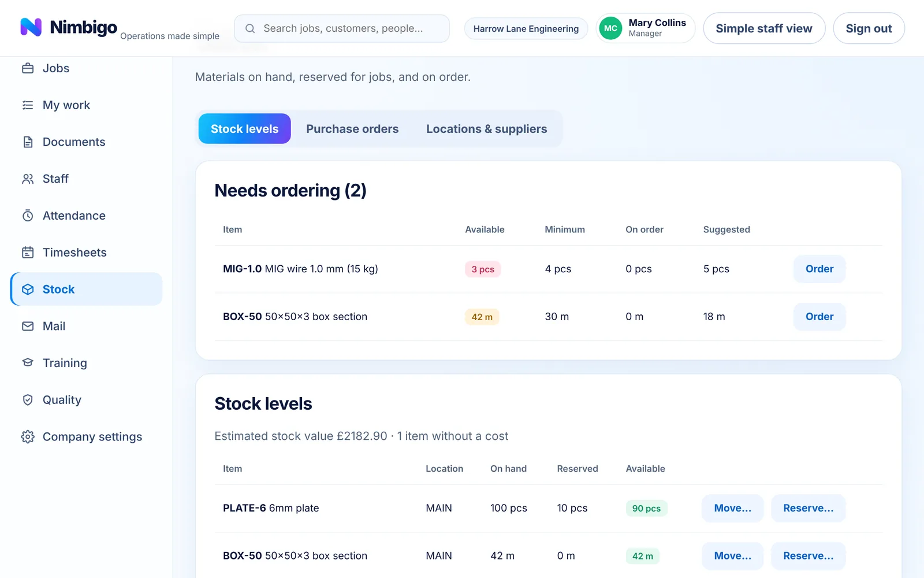This screenshot has width=924, height=578.
Task: Click Reserve for BOX-50 in Stock levels
Action: [808, 556]
